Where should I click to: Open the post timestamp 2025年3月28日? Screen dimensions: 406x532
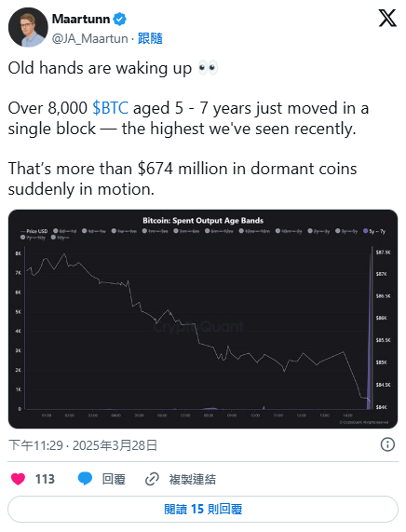pos(115,445)
